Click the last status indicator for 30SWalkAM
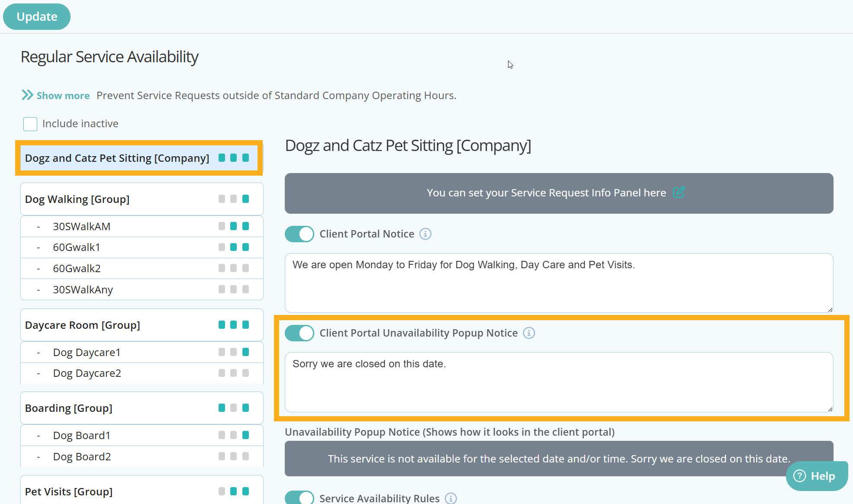The image size is (853, 504). (x=245, y=226)
